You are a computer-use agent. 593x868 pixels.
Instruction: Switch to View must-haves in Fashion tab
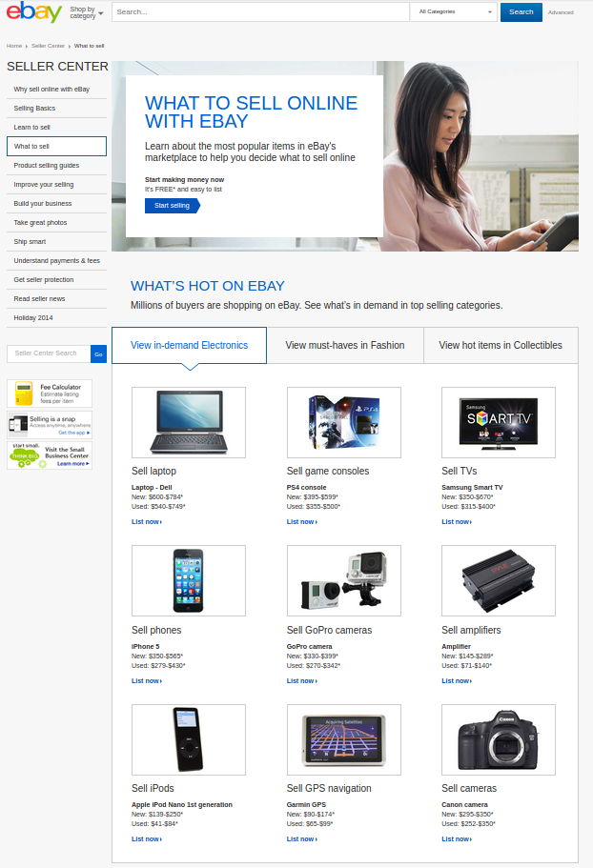tap(345, 346)
